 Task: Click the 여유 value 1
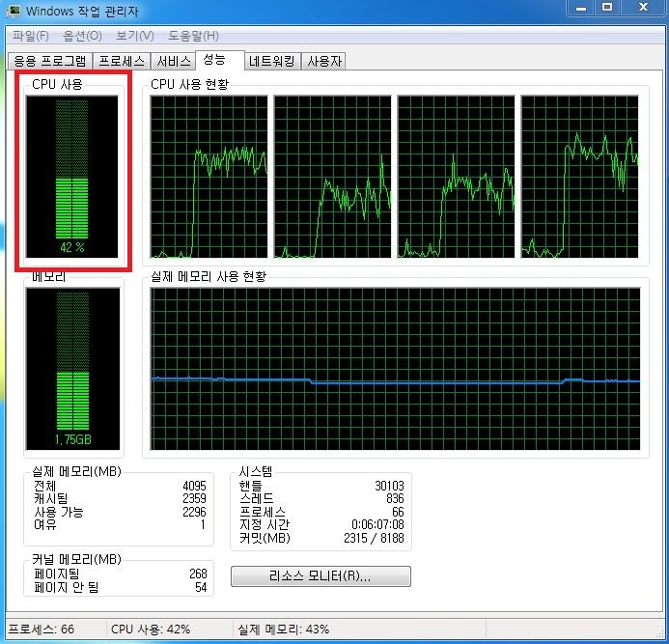point(203,524)
